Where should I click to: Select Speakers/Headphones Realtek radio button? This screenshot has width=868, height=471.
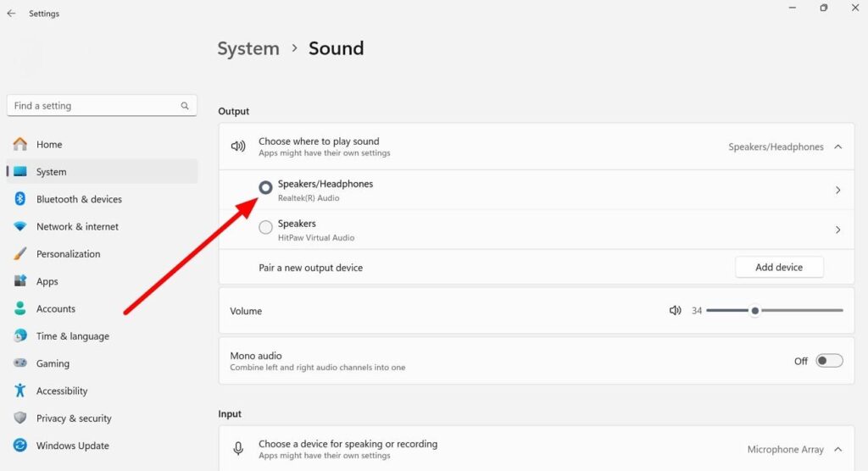265,187
